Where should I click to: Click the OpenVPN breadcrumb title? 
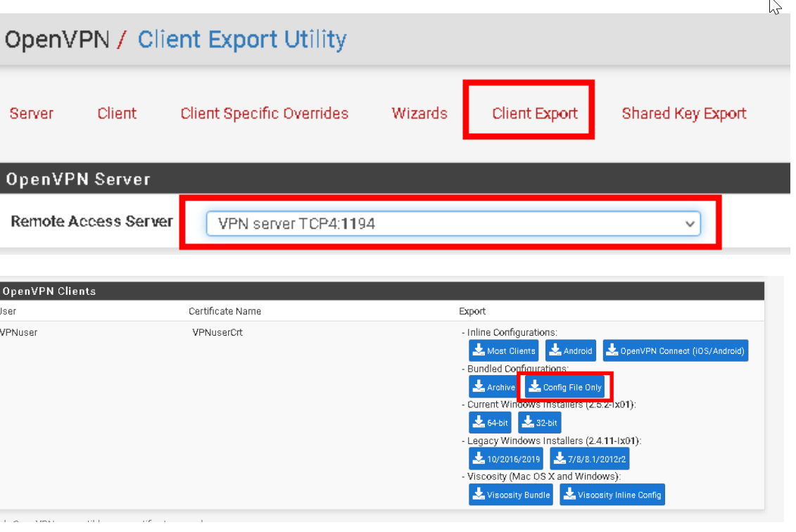(56, 39)
